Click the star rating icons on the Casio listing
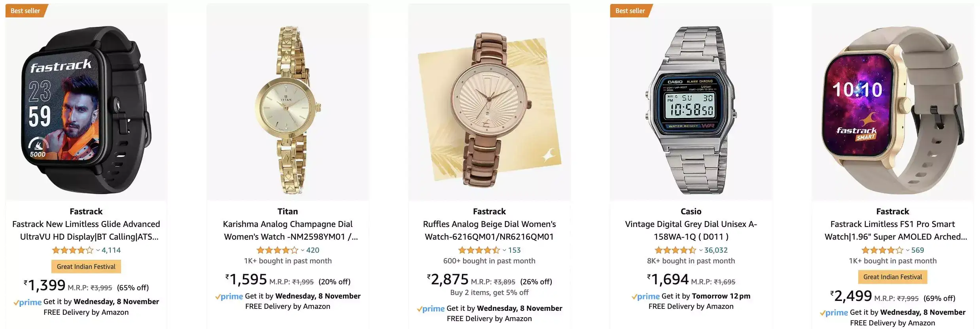Screen dimensions: 980x329 [674, 250]
